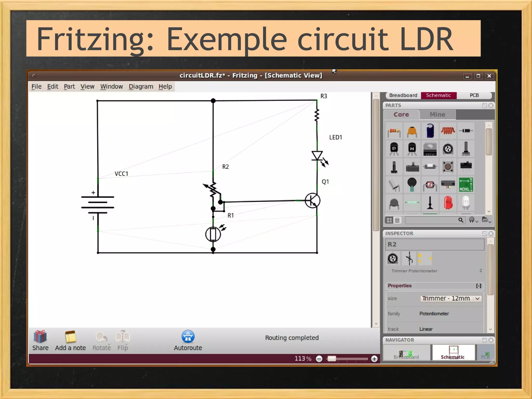The width and height of the screenshot is (532, 399).
Task: Select the PNP transistor part marked P
Action: coord(394,149)
